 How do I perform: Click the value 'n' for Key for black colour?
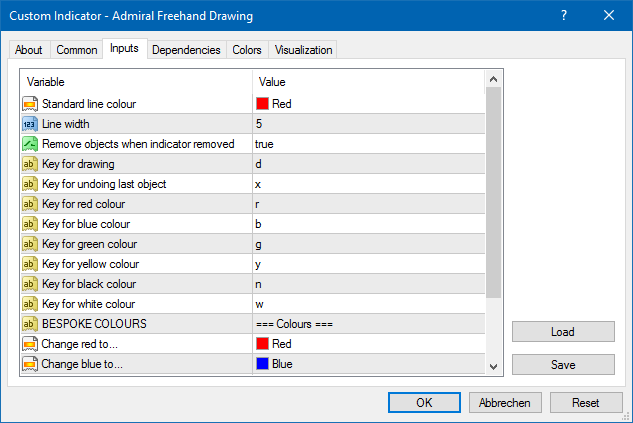tap(258, 284)
